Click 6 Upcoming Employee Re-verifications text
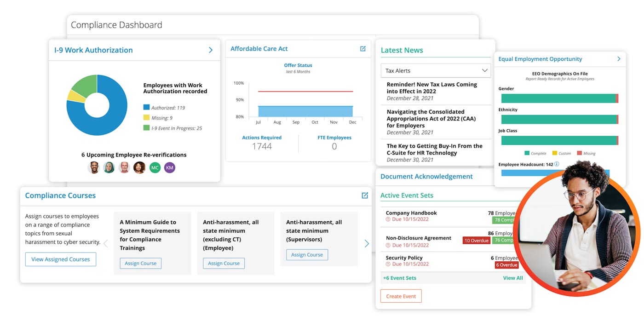 134,155
